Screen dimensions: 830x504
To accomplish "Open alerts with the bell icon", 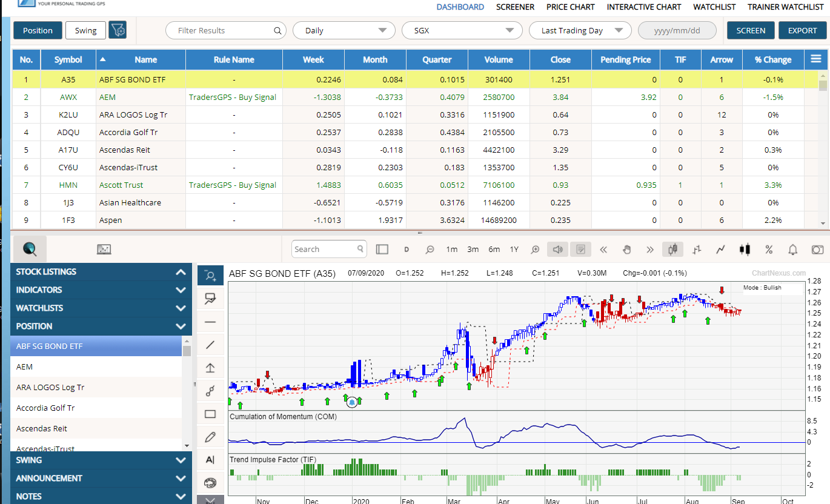I will pyautogui.click(x=792, y=249).
